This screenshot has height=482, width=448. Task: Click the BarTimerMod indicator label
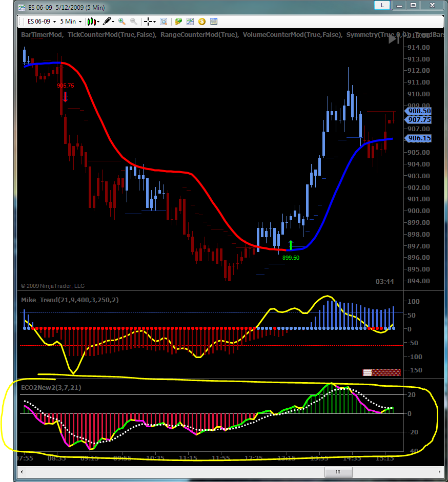[x=42, y=34]
